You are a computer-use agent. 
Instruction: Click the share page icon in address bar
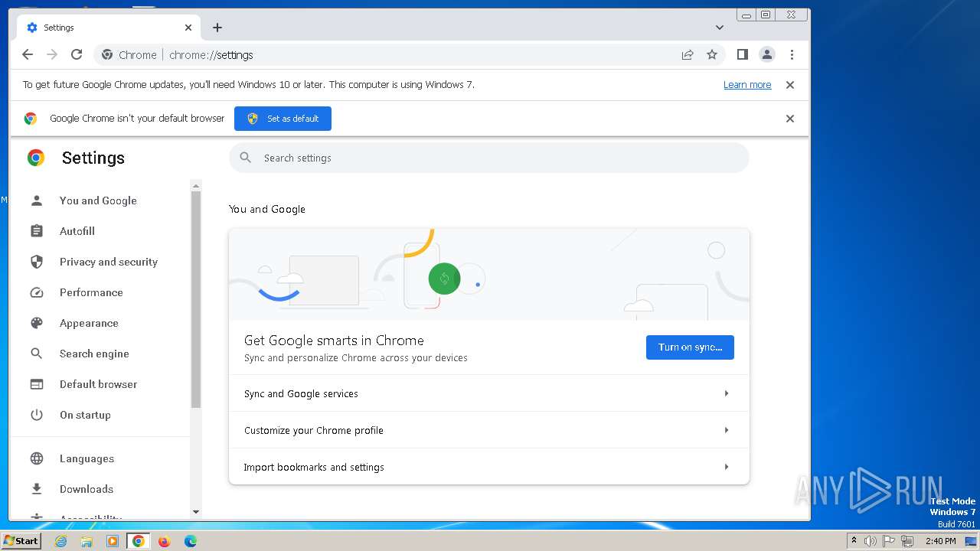(x=688, y=54)
